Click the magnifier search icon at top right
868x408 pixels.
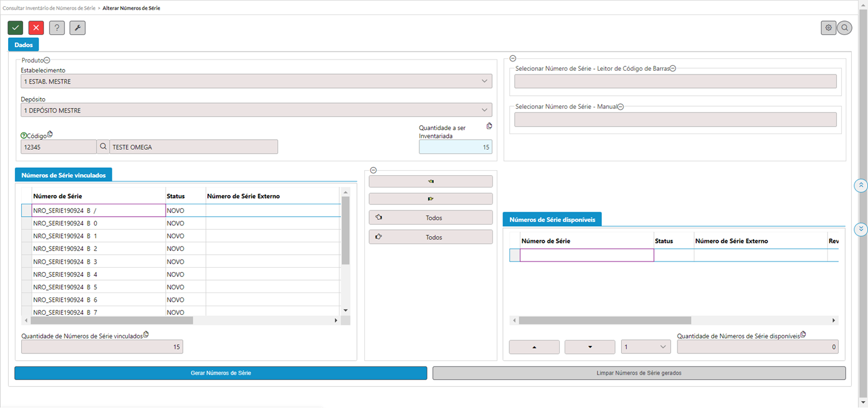click(x=844, y=28)
